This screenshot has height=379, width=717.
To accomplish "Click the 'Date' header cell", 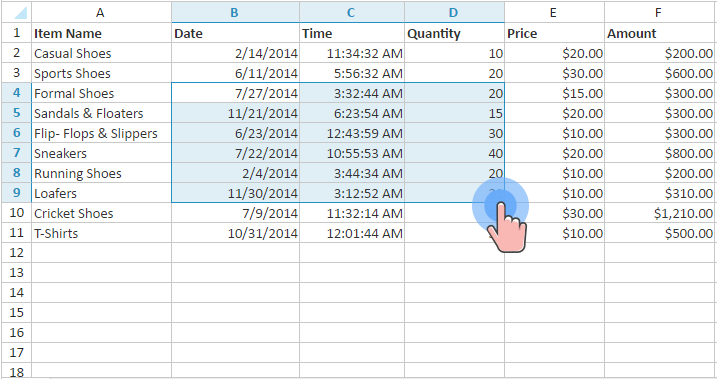I will 235,33.
